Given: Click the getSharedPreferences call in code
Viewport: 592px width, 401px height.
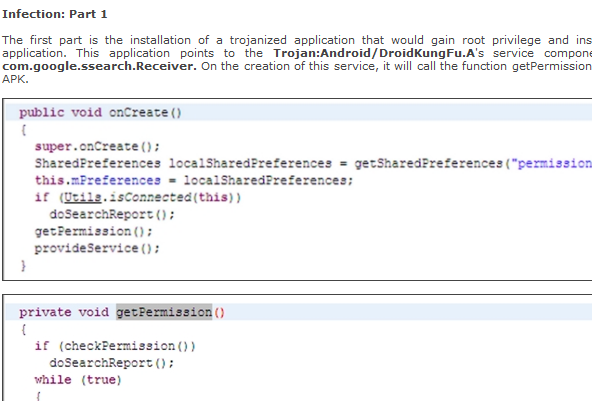Looking at the screenshot, I should [429, 163].
